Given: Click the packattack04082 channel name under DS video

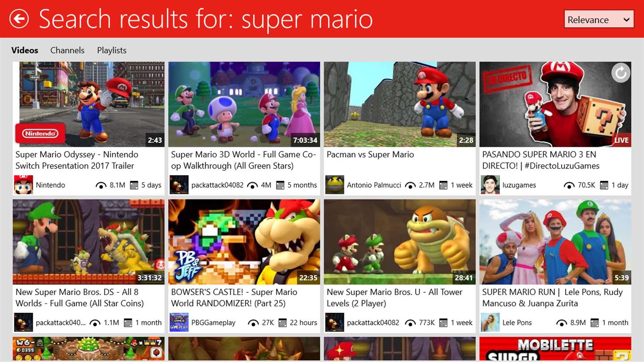Looking at the screenshot, I should 60,322.
